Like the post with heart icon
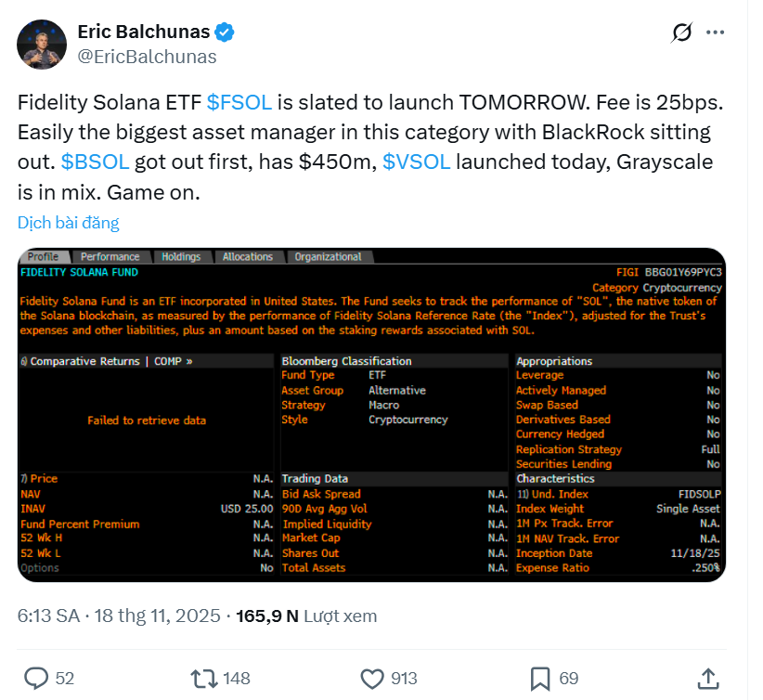 [372, 678]
